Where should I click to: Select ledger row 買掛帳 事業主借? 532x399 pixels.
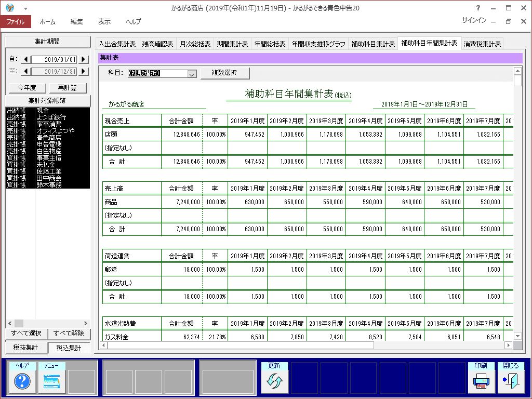coord(48,158)
